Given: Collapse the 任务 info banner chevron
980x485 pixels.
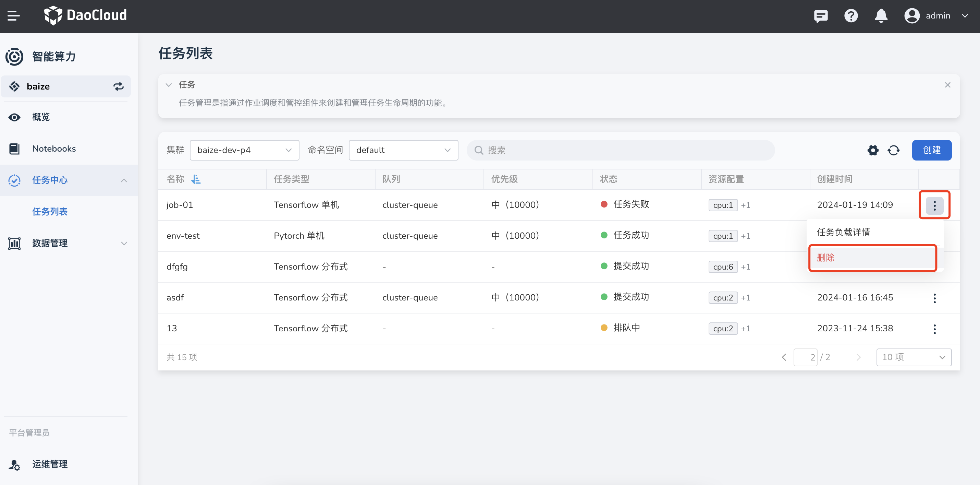Looking at the screenshot, I should tap(169, 85).
